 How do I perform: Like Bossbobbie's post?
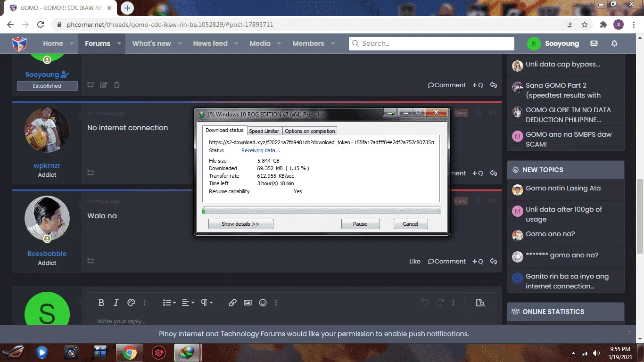coord(414,261)
